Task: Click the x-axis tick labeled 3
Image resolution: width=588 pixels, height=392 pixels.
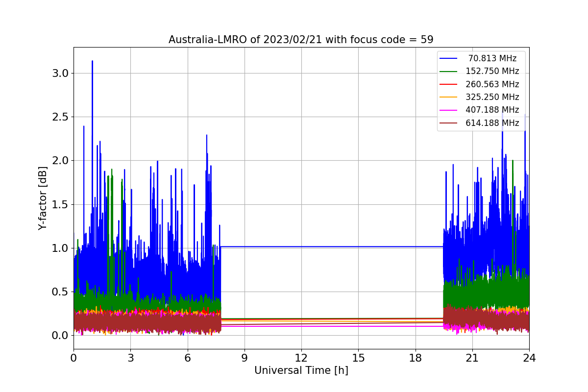Action: pos(130,358)
